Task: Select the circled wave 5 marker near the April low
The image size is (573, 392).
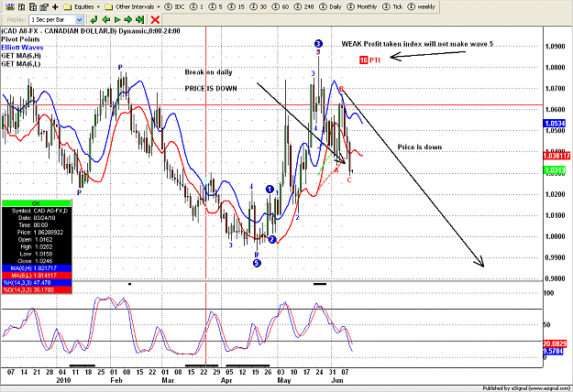Action: pyautogui.click(x=257, y=263)
